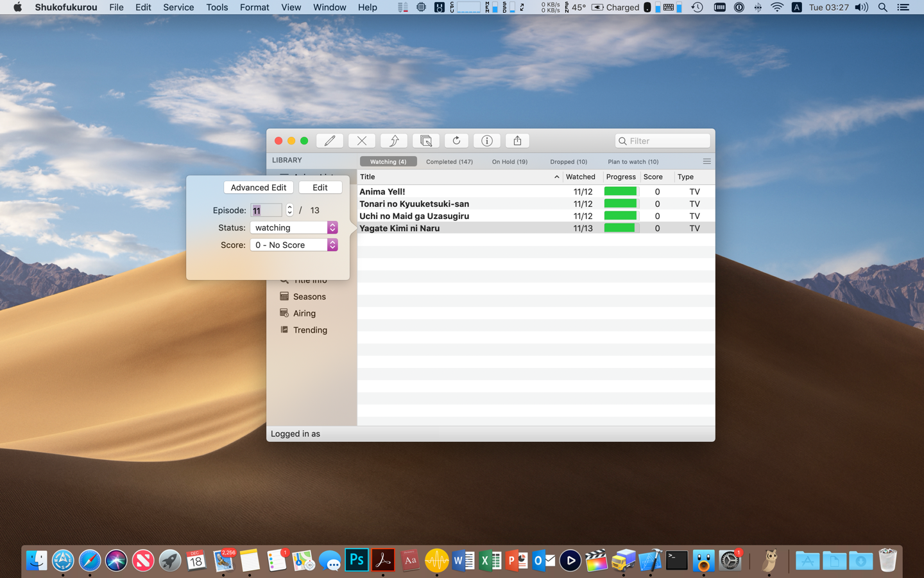Launch Microsoft Word from the dock
The width and height of the screenshot is (924, 578).
[x=463, y=560]
